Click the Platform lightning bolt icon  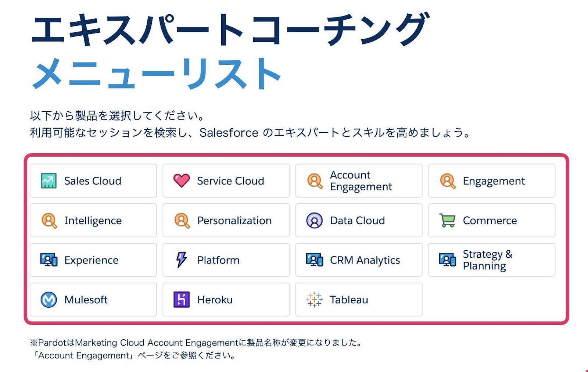click(181, 260)
